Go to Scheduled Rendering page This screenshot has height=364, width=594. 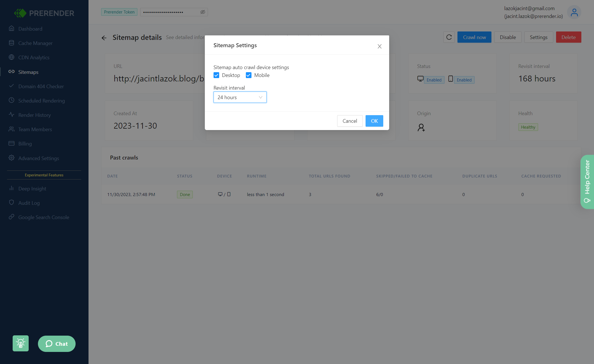(x=42, y=101)
